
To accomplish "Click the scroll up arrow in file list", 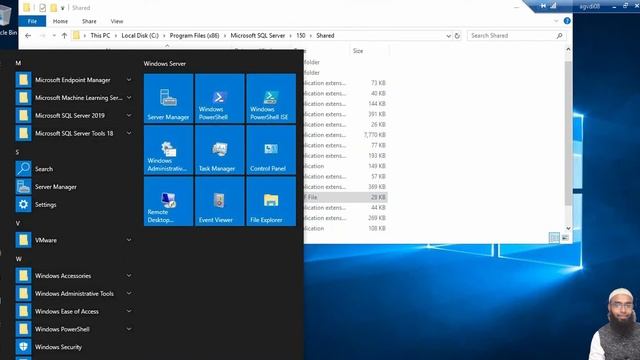I will [x=568, y=49].
